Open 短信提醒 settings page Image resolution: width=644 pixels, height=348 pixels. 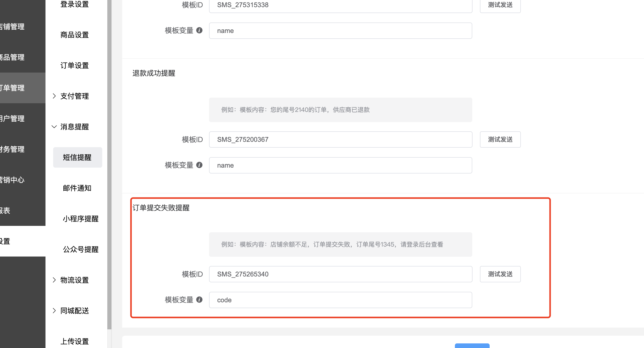click(77, 157)
